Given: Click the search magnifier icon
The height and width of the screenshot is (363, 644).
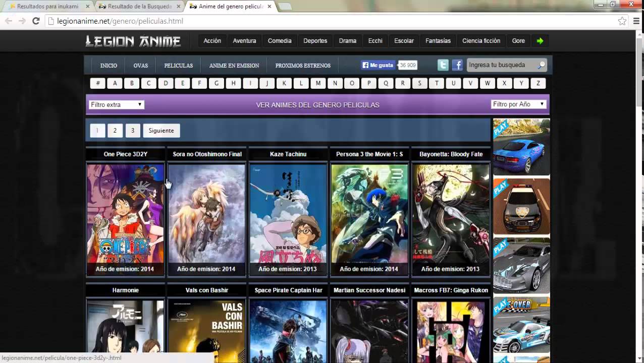Looking at the screenshot, I should point(541,65).
